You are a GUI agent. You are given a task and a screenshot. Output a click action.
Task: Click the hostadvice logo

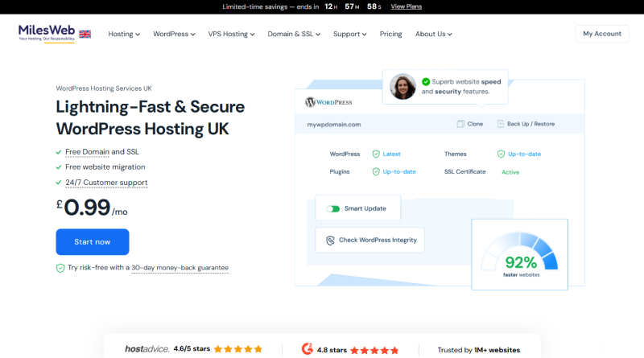147,349
